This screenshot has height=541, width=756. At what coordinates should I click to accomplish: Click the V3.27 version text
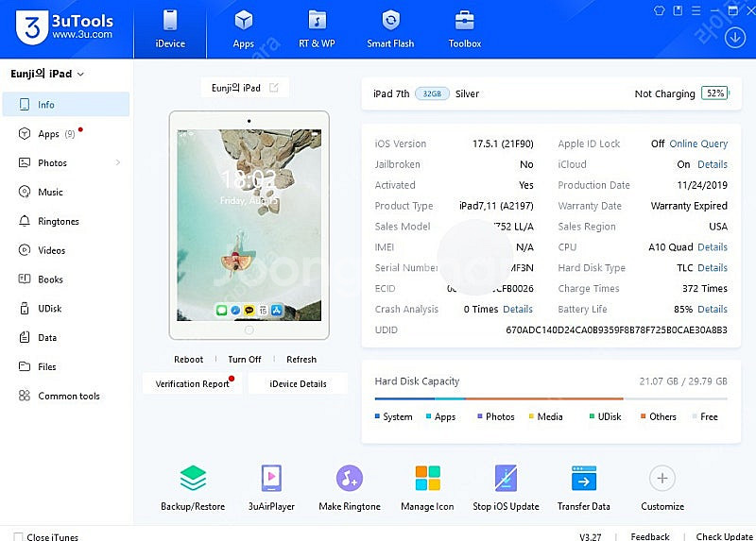[x=590, y=536]
